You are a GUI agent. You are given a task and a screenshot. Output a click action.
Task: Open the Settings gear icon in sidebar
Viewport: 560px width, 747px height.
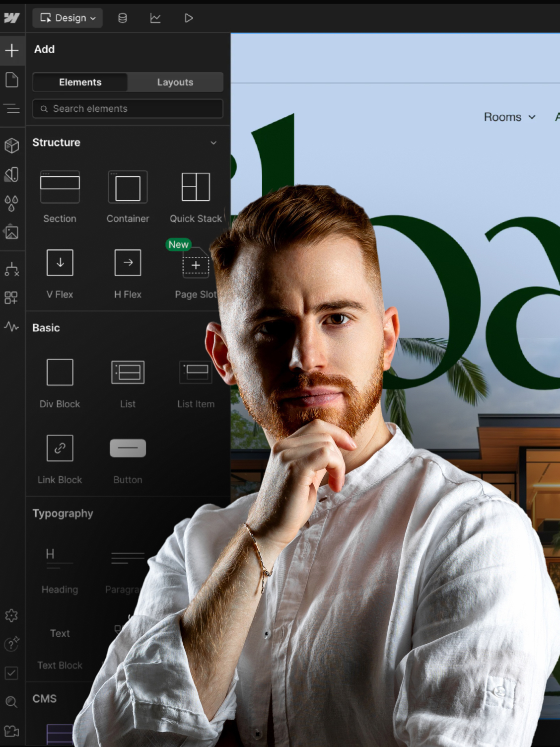coord(11,615)
